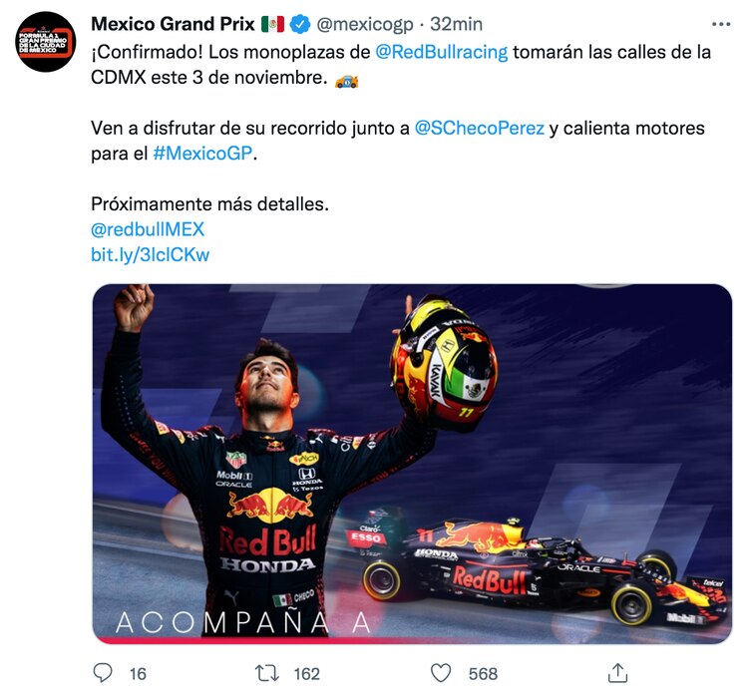The width and height of the screenshot is (748, 700).
Task: Open the 32min timestamp permalink
Action: [456, 24]
